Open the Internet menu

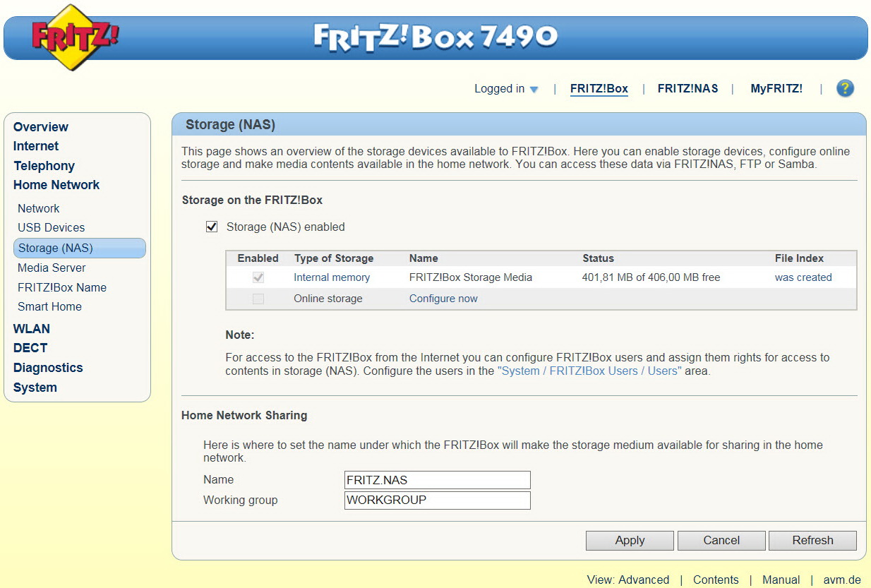pyautogui.click(x=36, y=146)
